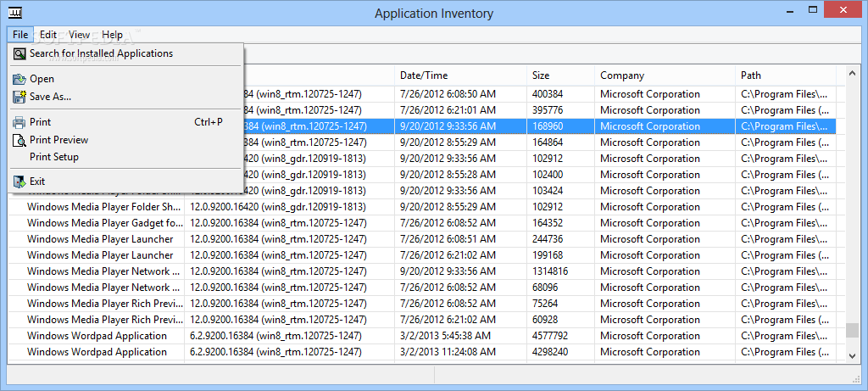The image size is (868, 391).
Task: Sort by the Path column header
Action: coord(786,75)
